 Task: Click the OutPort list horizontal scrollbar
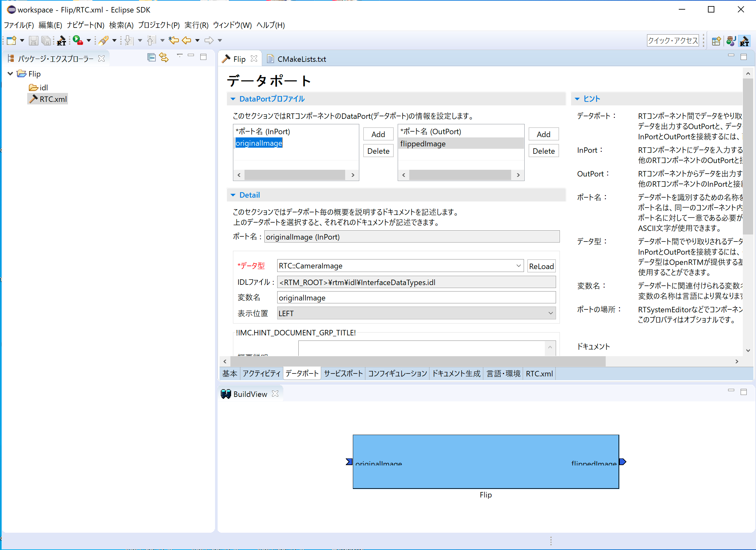[x=461, y=175]
